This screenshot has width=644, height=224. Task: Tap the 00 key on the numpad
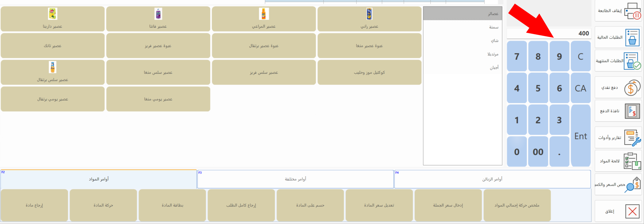538,152
